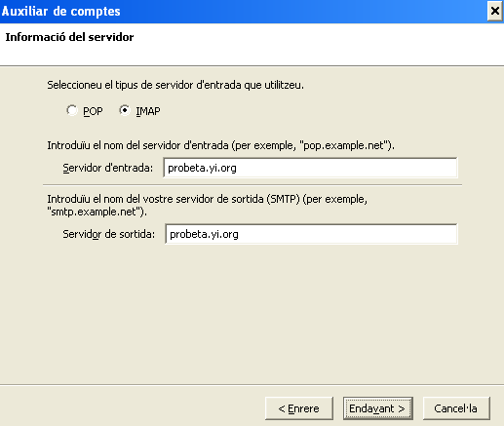Click the POP label text
Image resolution: width=504 pixels, height=426 pixels.
93,111
